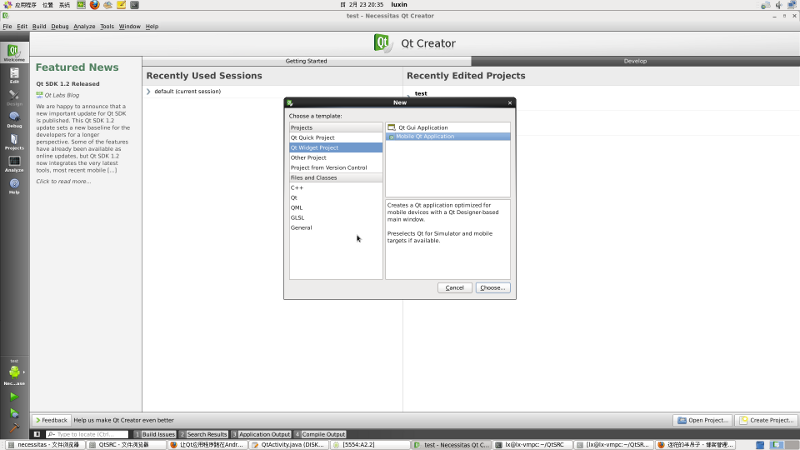Click the Build project hammer icon

pos(14,428)
